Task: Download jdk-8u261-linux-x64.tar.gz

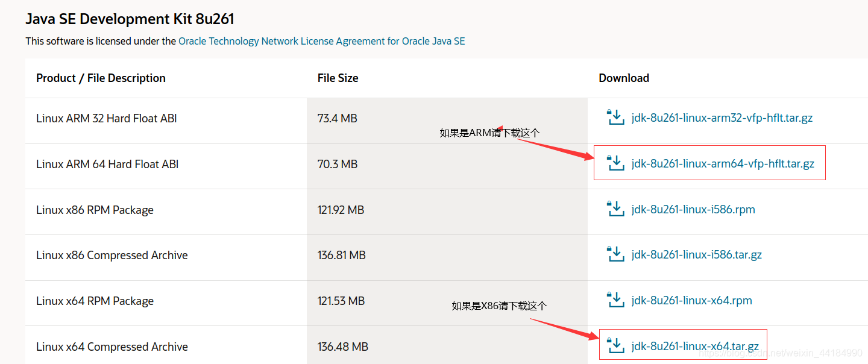Action: (x=695, y=347)
